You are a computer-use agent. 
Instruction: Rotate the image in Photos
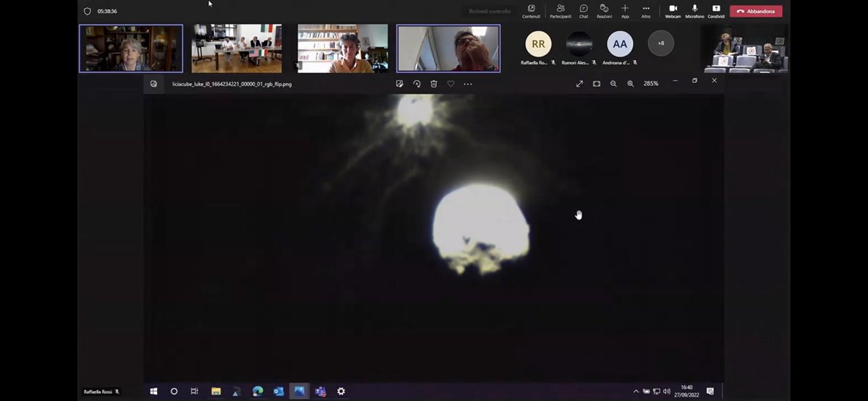click(417, 84)
